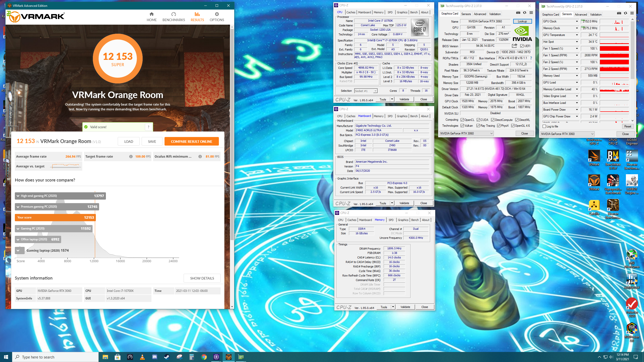Click SAVE button in VRMark
The width and height of the screenshot is (644, 362).
[152, 142]
